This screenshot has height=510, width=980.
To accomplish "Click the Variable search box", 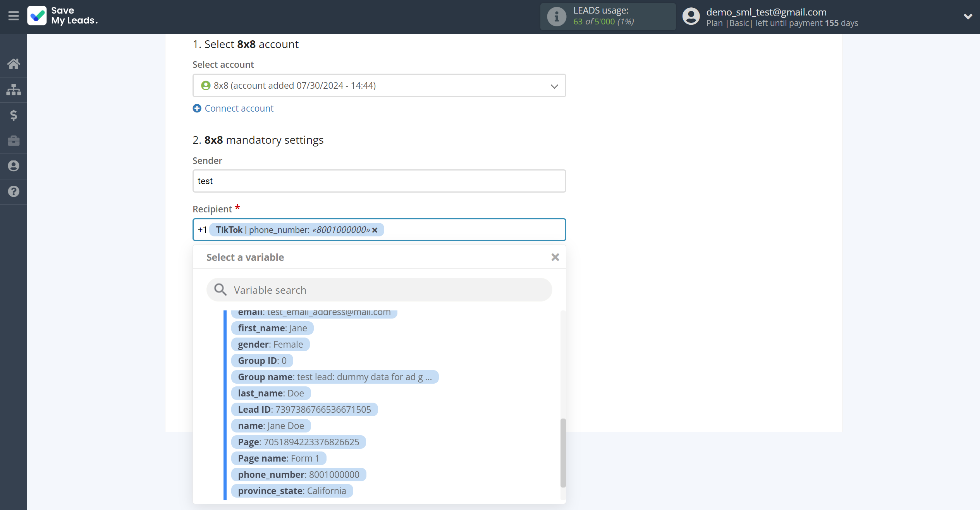I will coord(379,290).
